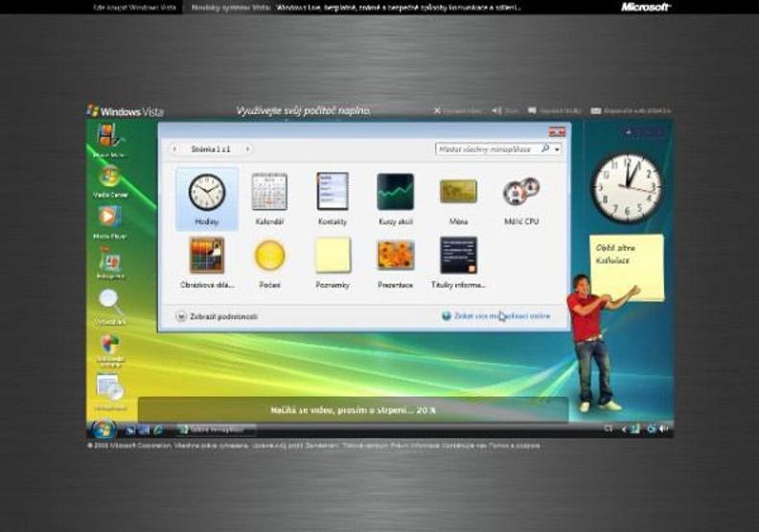Click the system tray expand arrow
Screen dimensions: 759x532
(624, 428)
